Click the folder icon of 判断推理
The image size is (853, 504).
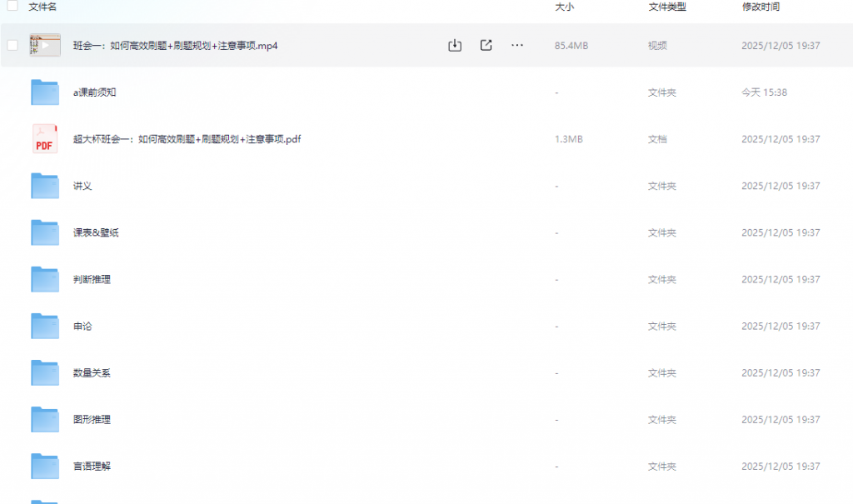point(44,279)
